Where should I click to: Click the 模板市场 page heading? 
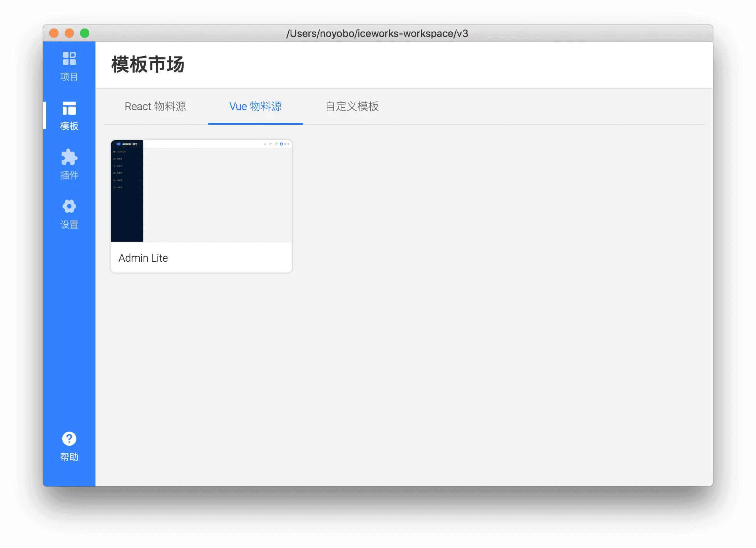tap(148, 64)
